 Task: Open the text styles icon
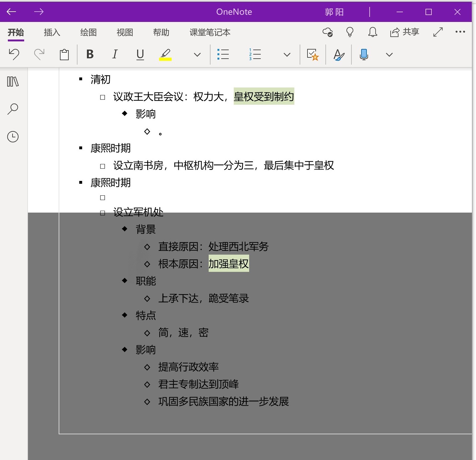pos(339,55)
